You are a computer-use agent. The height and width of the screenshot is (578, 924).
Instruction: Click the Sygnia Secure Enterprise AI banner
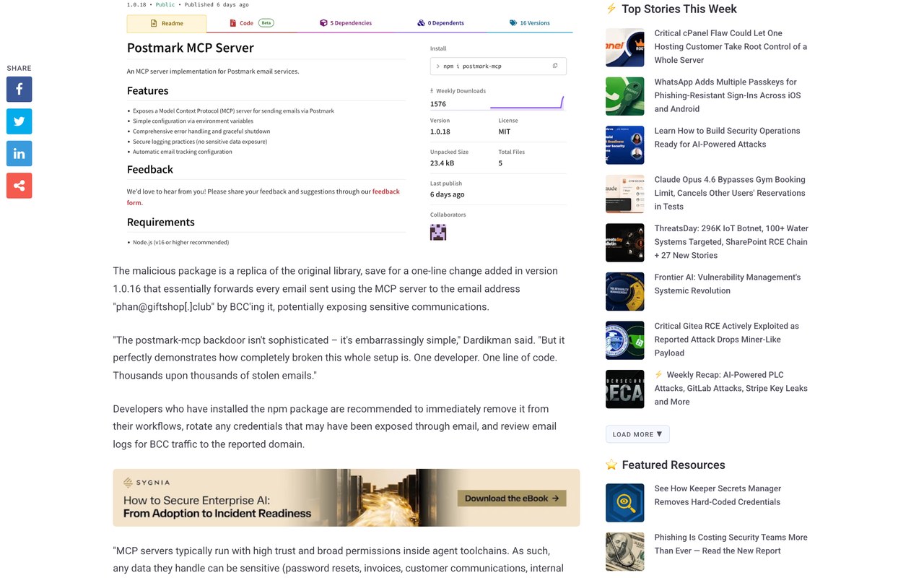[346, 498]
